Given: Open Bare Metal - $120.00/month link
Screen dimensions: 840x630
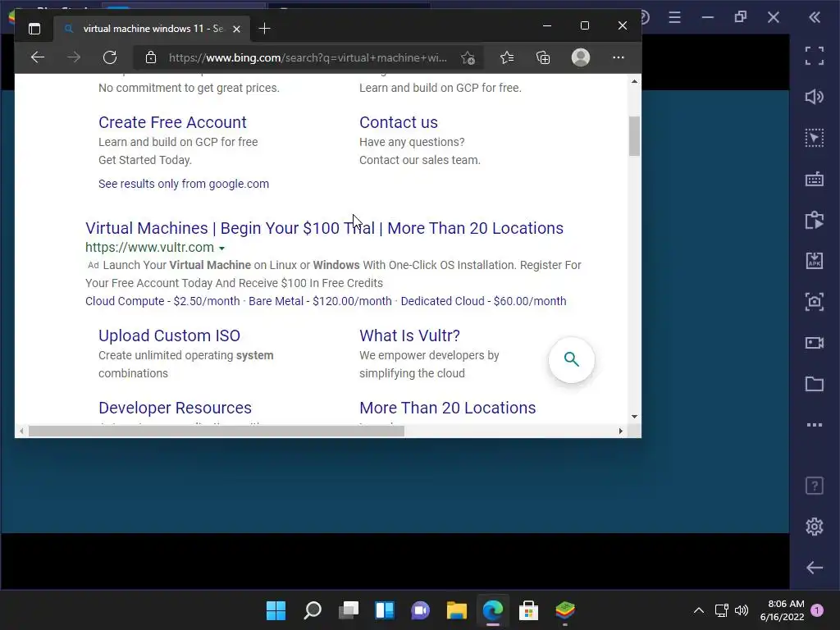Looking at the screenshot, I should click(x=320, y=301).
